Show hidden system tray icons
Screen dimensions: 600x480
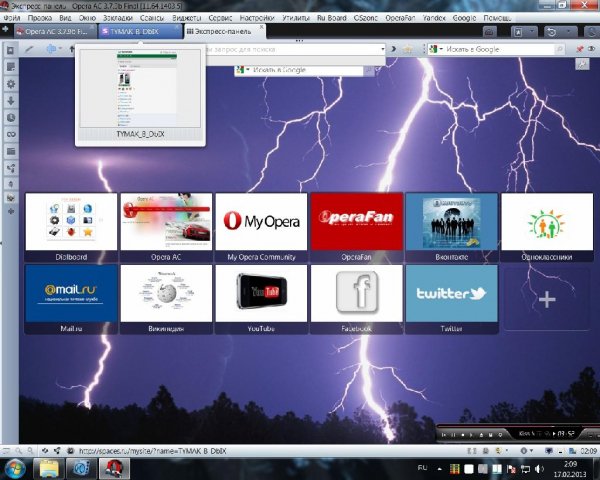(440, 469)
